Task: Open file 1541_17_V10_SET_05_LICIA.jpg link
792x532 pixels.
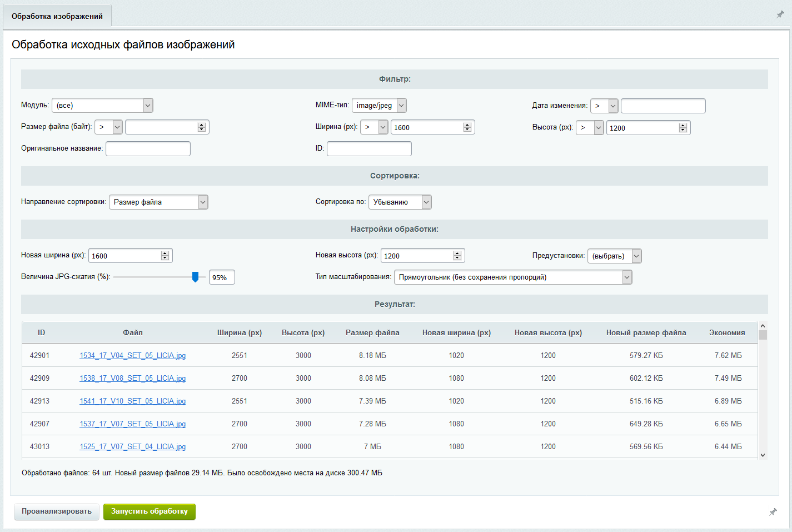Action: (x=132, y=401)
